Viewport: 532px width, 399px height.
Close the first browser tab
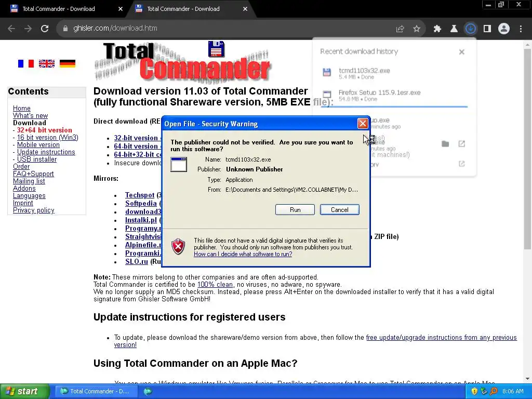(x=121, y=9)
